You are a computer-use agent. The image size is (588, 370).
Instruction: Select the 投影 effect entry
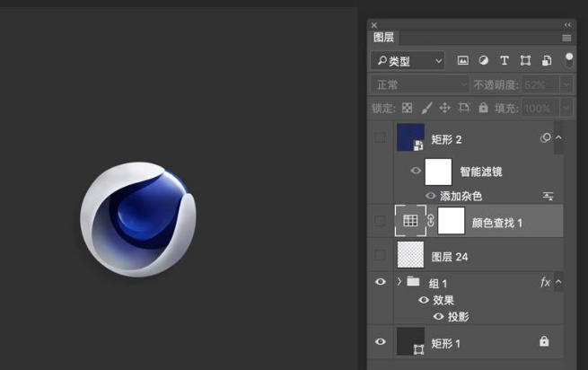[458, 317]
